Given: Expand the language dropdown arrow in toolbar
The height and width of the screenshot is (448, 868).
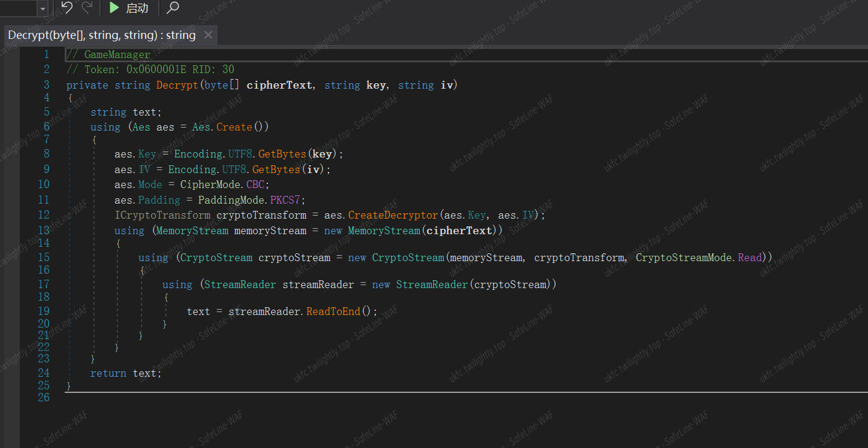Looking at the screenshot, I should coord(43,8).
